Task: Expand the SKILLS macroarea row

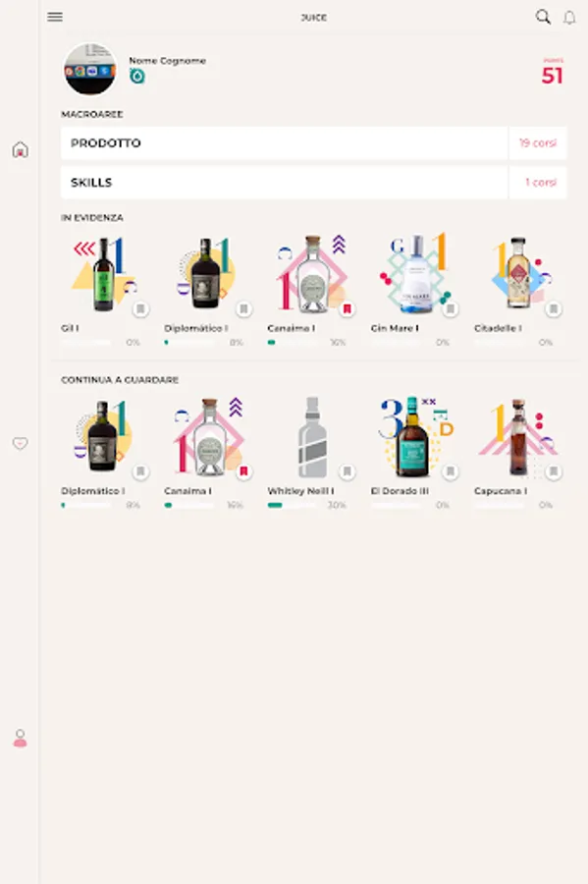Action: 285,183
